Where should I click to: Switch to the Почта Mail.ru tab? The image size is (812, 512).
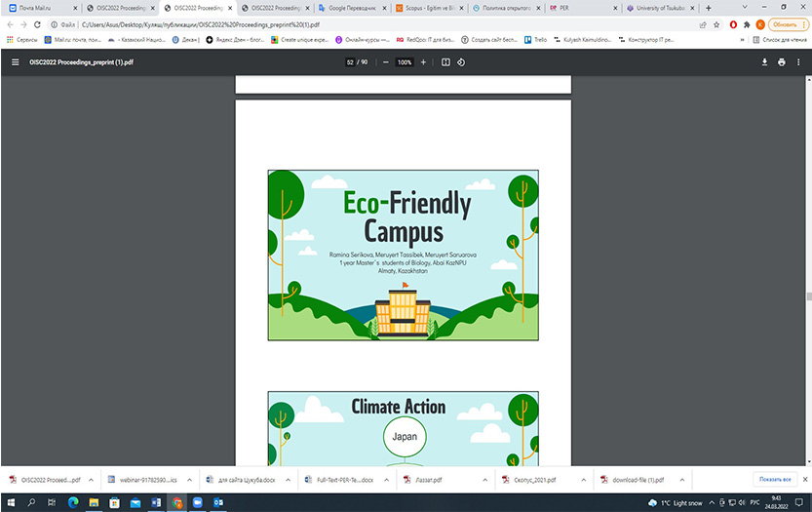pyautogui.click(x=39, y=7)
